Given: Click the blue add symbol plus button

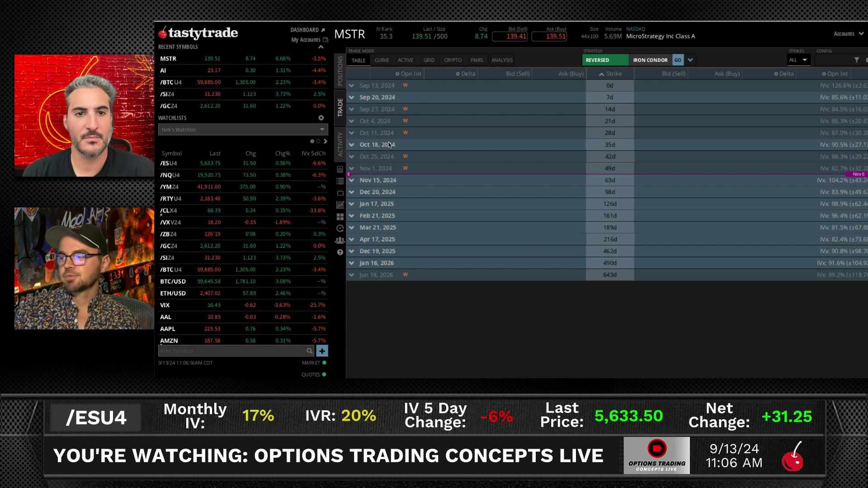Looking at the screenshot, I should click(x=322, y=351).
